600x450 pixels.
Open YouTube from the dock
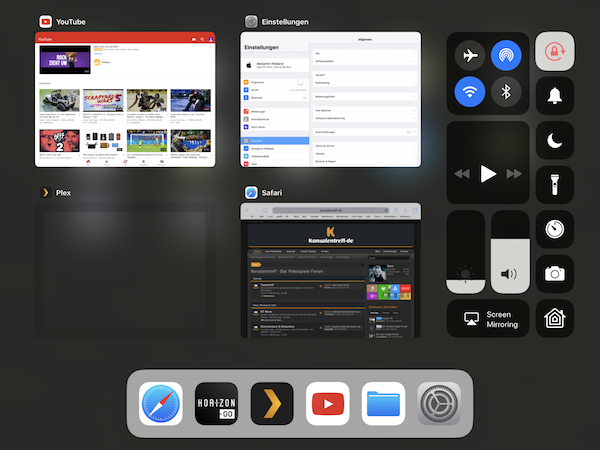click(x=328, y=404)
